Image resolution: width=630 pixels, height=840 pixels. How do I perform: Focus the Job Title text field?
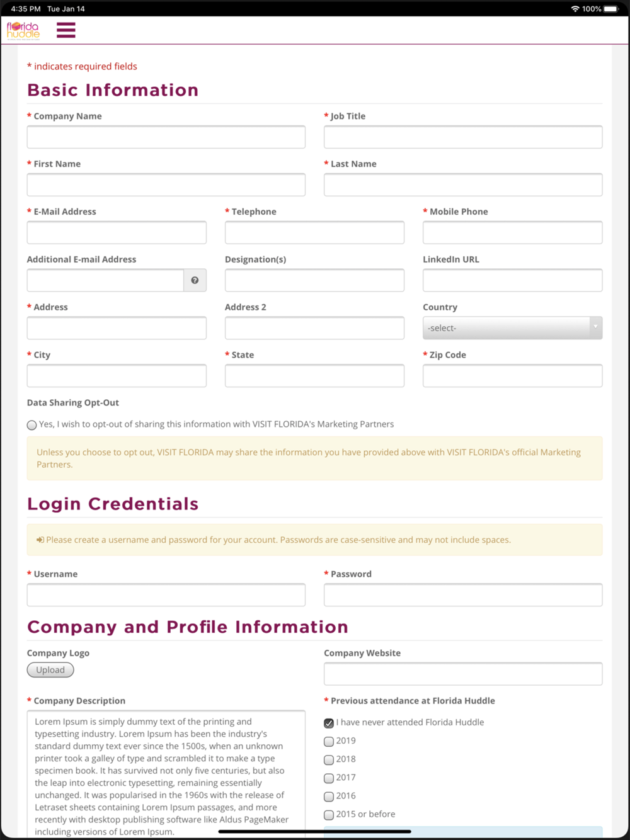pos(463,137)
